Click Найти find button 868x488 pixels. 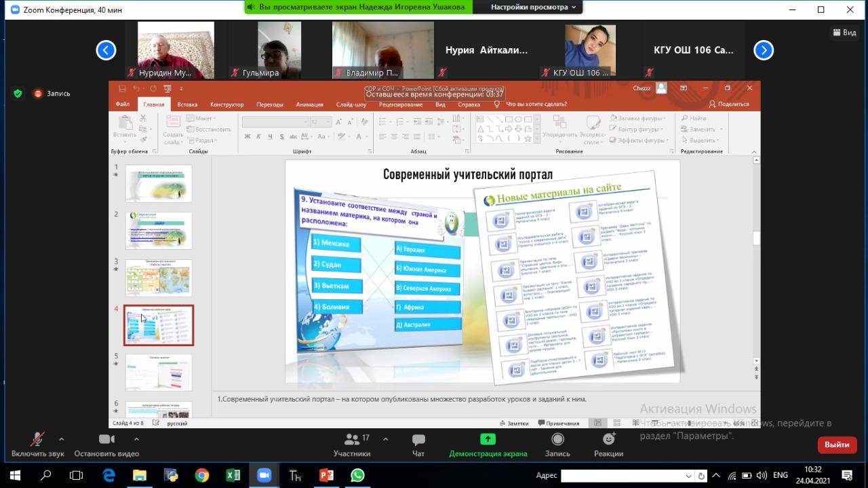tap(693, 119)
